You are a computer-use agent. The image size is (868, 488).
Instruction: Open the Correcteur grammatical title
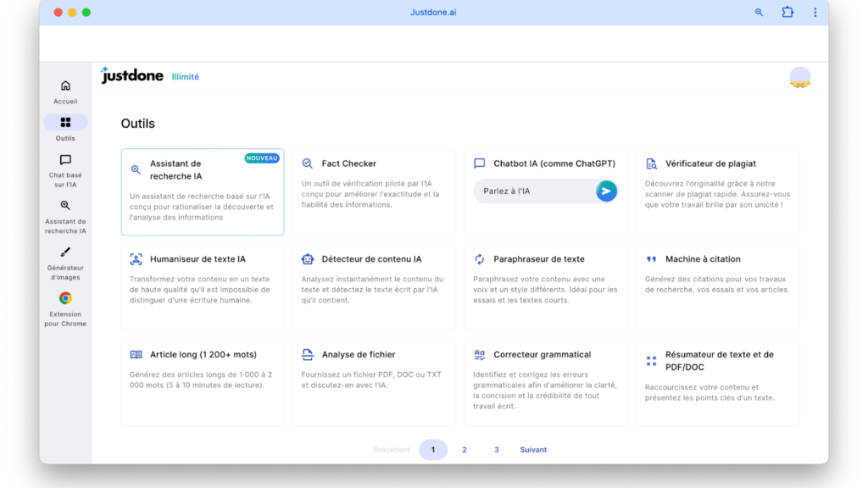click(542, 355)
